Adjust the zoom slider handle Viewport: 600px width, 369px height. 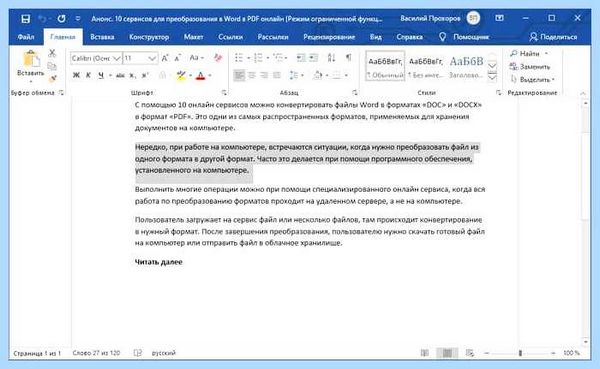tap(520, 353)
